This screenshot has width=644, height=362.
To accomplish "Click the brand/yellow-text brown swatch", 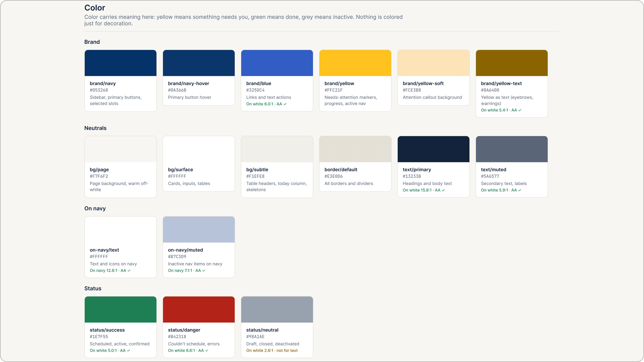I will [511, 63].
